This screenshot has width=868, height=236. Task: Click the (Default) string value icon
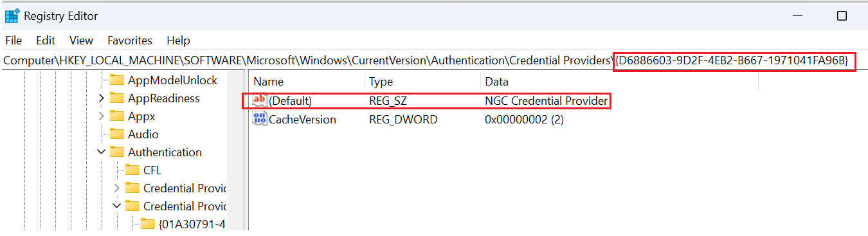coord(259,101)
